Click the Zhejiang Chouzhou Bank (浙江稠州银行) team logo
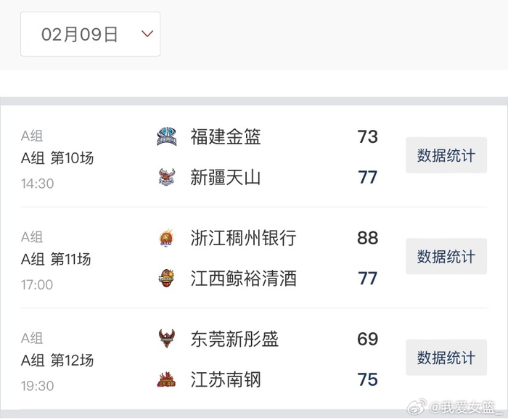Viewport: 508px width, 420px height. [x=167, y=238]
